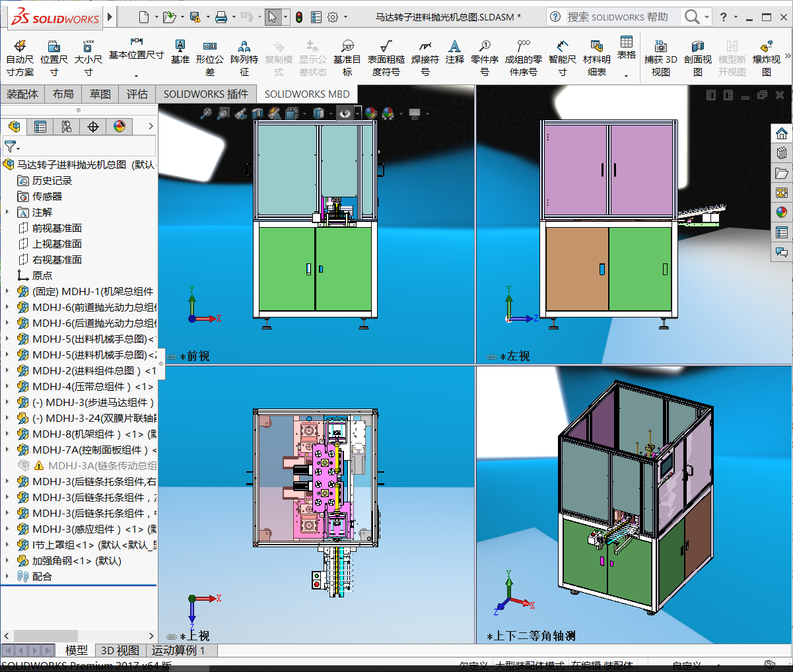Image resolution: width=793 pixels, height=672 pixels.
Task: Click the 剖面视图 section view tool
Action: (x=698, y=57)
